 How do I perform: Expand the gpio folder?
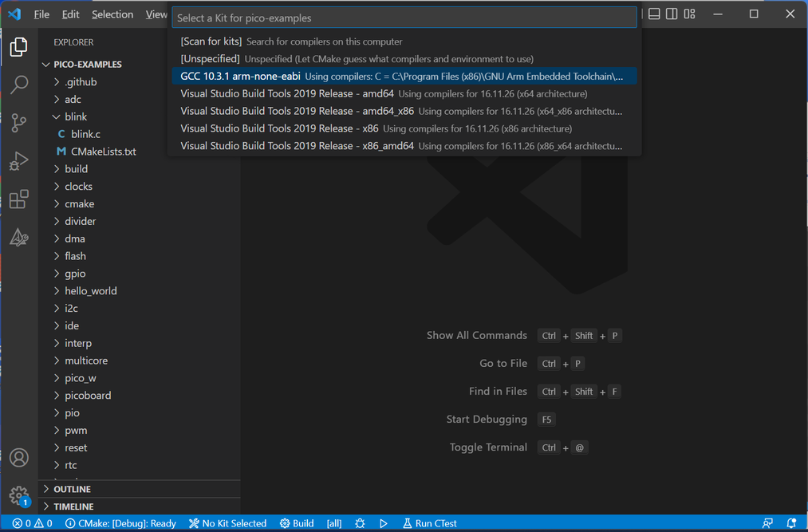(x=139, y=274)
